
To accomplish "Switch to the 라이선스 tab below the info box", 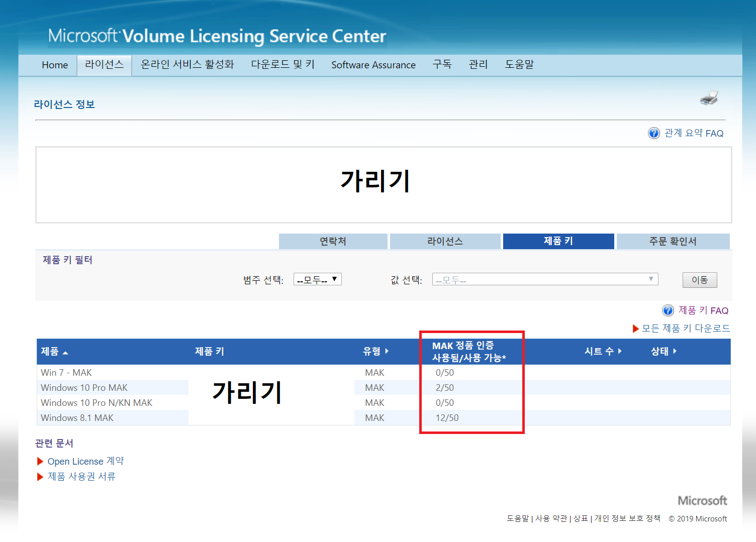I will (445, 241).
